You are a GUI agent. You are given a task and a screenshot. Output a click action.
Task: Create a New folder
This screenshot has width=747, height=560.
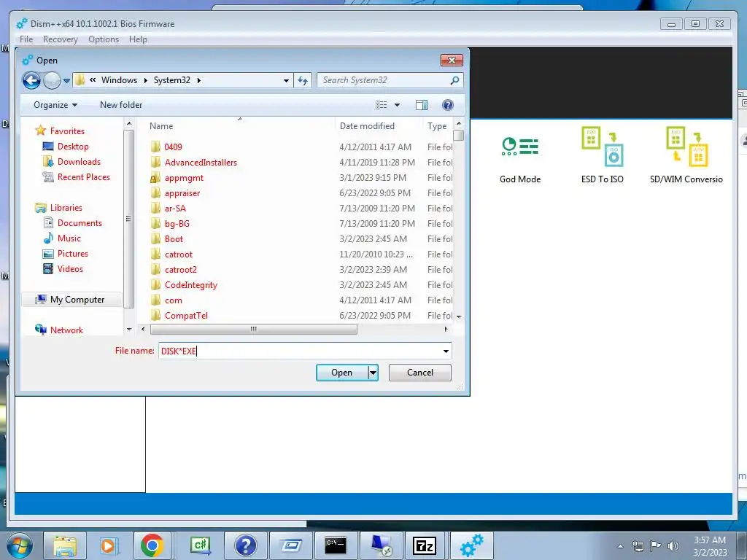click(121, 105)
